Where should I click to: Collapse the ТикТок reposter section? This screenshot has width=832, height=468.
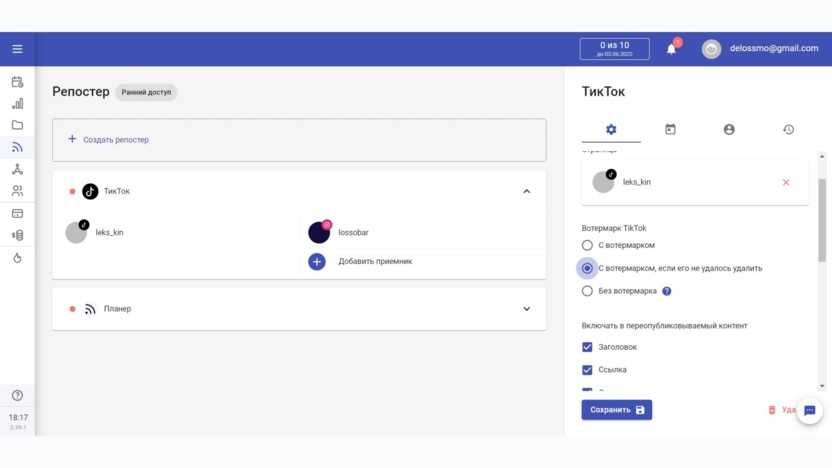[x=527, y=191]
